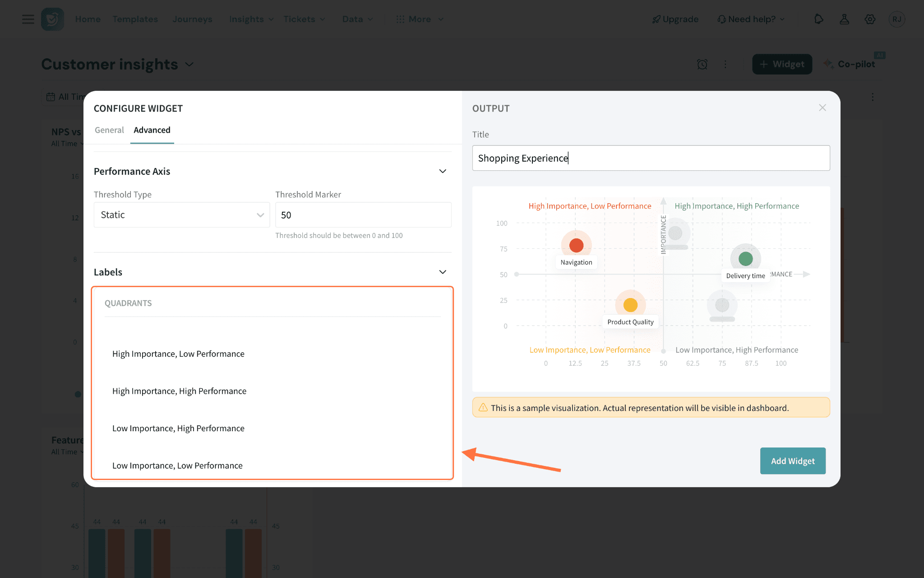Close the Configure Widget dialog

[x=822, y=107]
